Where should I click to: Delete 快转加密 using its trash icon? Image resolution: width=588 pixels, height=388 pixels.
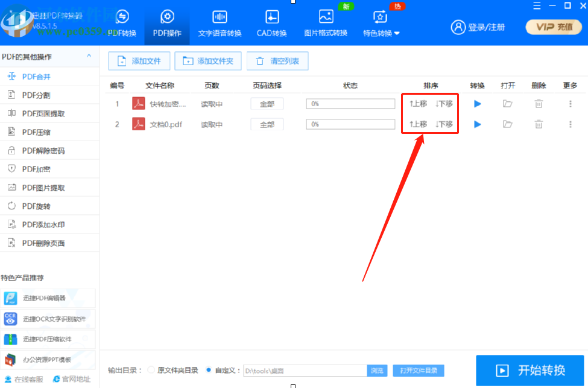pyautogui.click(x=538, y=103)
